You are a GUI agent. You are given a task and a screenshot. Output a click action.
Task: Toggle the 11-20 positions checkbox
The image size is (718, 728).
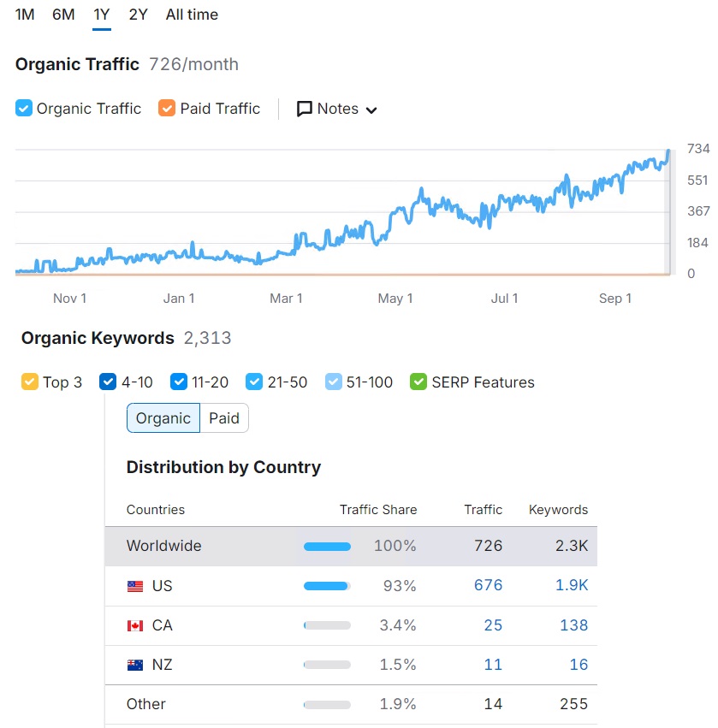(x=179, y=382)
